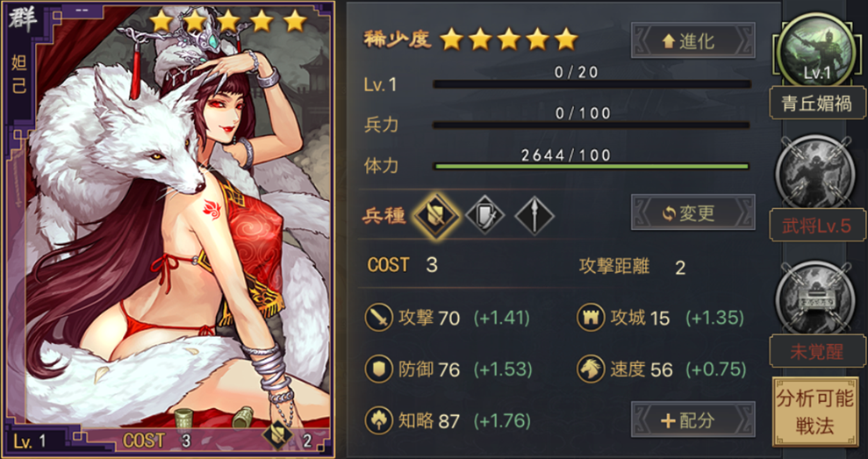Click the castle icon beside 攻城
Viewport: 868px width, 459px height.
click(590, 318)
